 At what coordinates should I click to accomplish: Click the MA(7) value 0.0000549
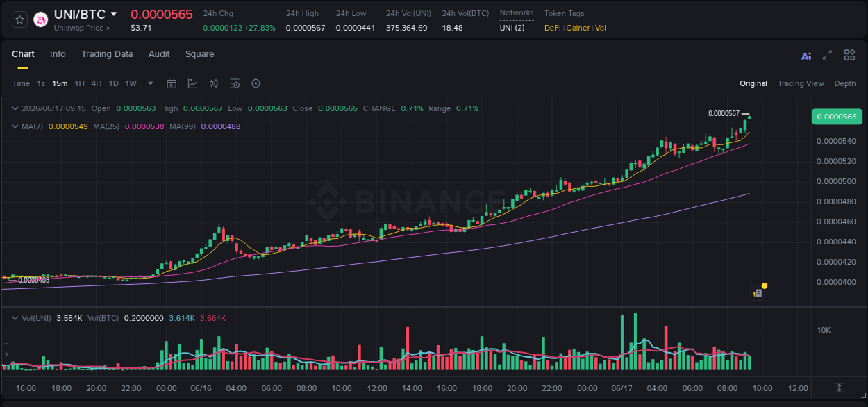coord(68,126)
